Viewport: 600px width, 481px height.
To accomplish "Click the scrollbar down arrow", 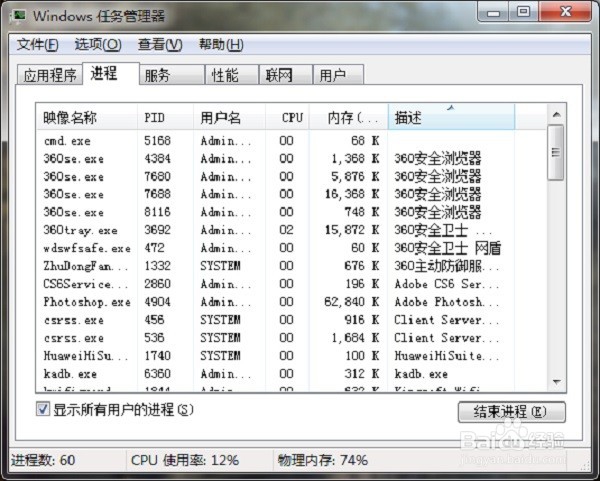I will click(557, 382).
